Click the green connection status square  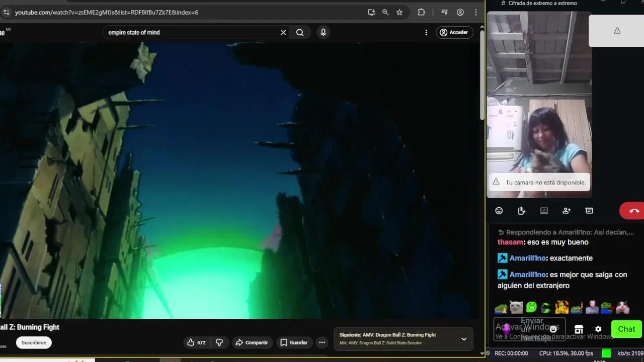(606, 353)
